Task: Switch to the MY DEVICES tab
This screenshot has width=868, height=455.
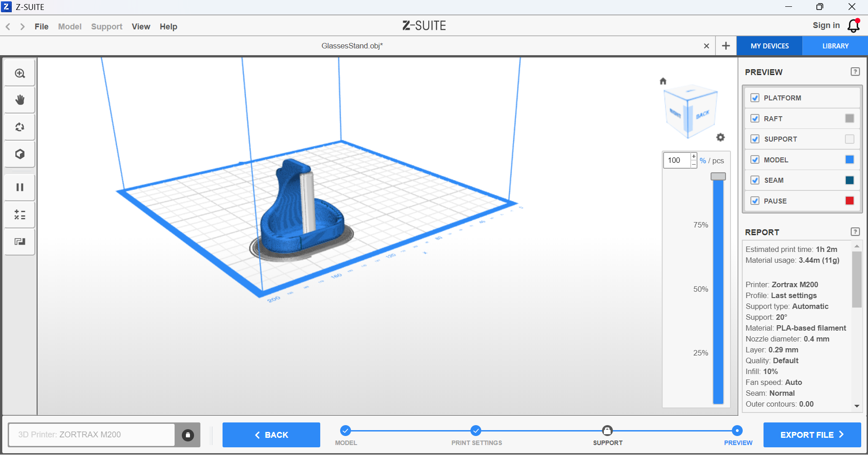Action: click(x=770, y=46)
